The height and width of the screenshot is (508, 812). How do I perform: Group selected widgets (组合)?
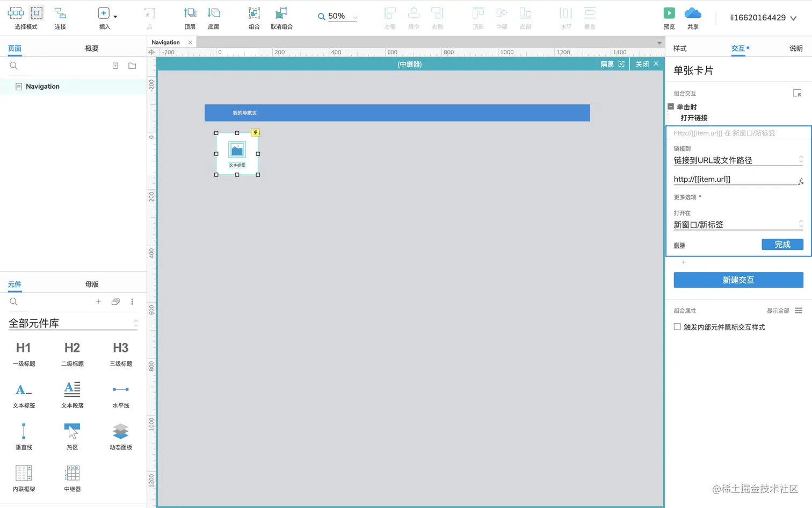point(254,18)
